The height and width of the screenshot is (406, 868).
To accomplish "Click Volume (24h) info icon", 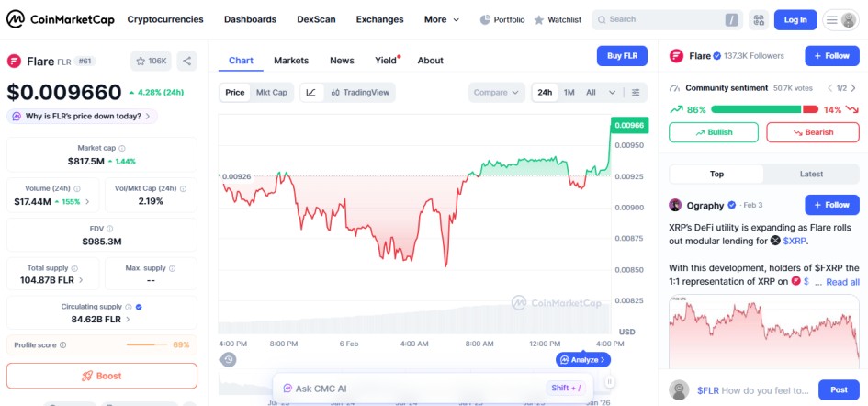I will (x=77, y=189).
